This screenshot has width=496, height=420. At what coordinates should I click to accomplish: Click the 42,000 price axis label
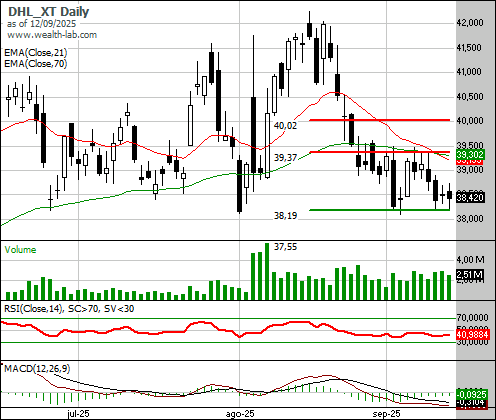pos(470,23)
